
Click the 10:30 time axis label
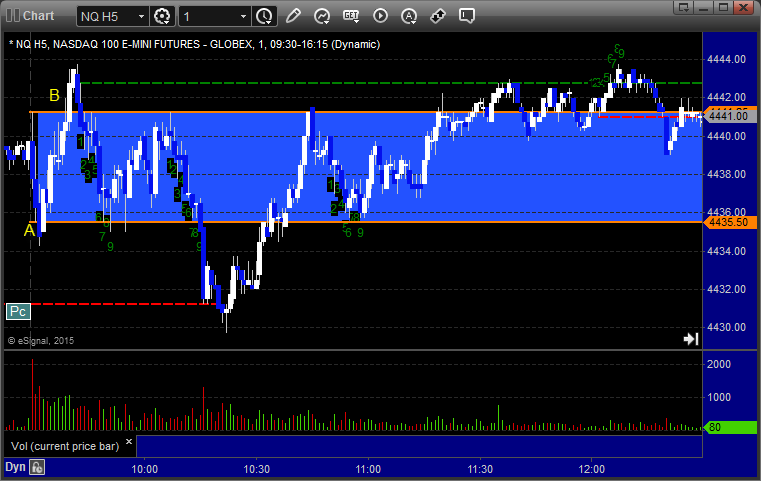pos(256,469)
